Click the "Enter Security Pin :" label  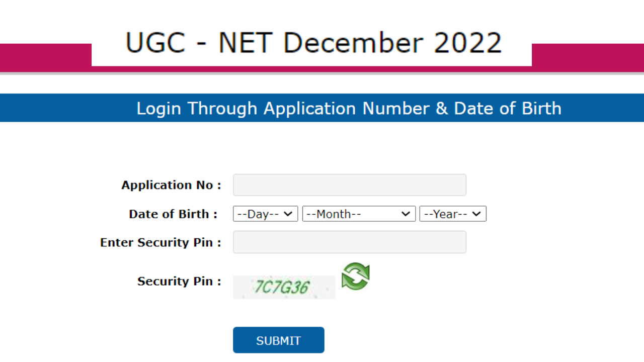[x=160, y=242]
